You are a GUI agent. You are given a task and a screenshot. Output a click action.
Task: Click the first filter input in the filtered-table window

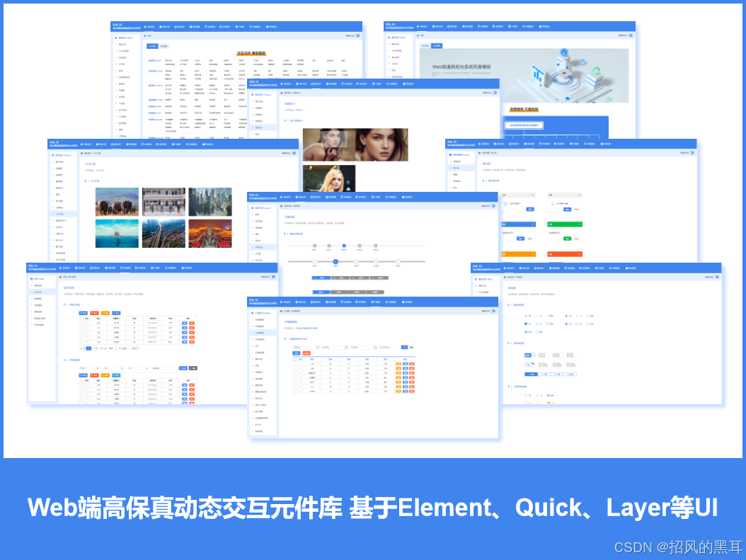tap(306, 348)
